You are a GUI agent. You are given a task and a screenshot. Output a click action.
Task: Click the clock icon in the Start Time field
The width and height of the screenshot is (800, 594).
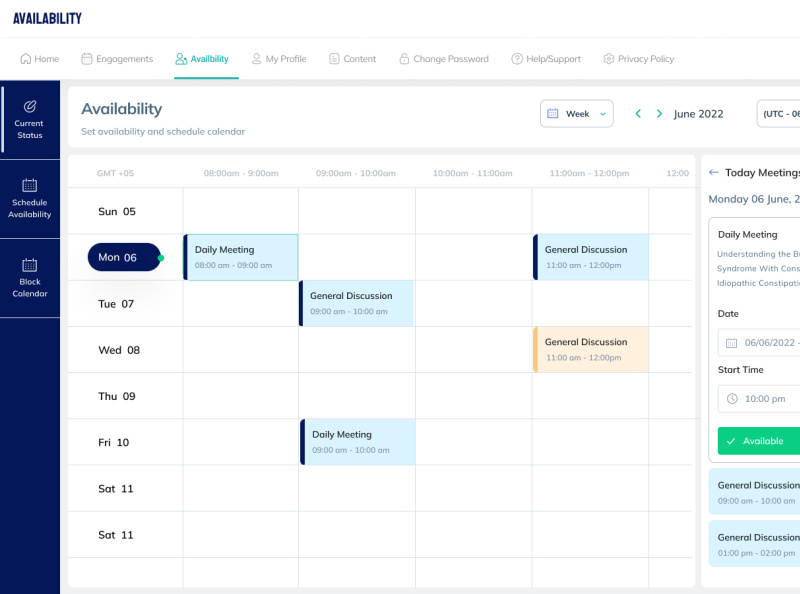tap(734, 398)
